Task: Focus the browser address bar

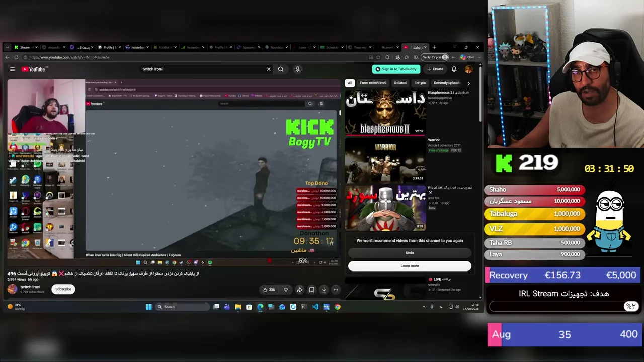Action: click(x=196, y=57)
